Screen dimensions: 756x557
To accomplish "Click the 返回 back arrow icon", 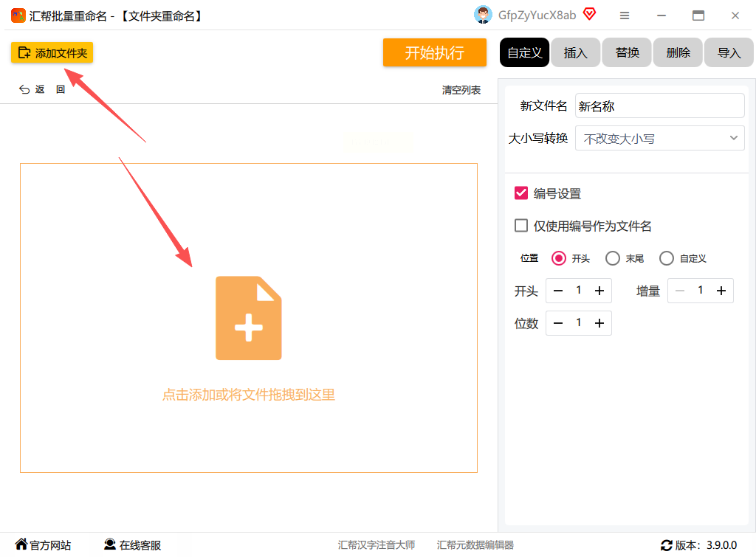I will (x=24, y=90).
